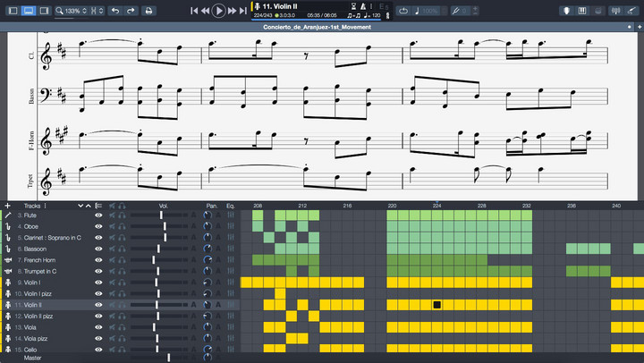Click the add track plus button
The width and height of the screenshot is (644, 363).
[x=7, y=206]
